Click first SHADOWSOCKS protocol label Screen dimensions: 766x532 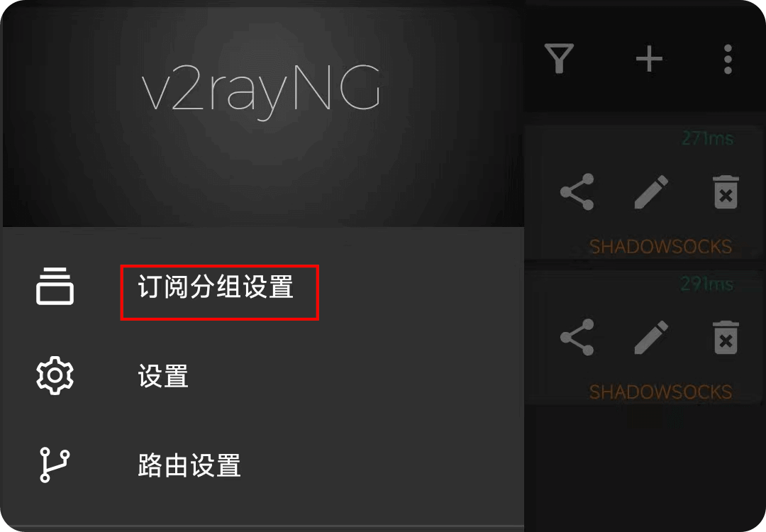coord(660,247)
